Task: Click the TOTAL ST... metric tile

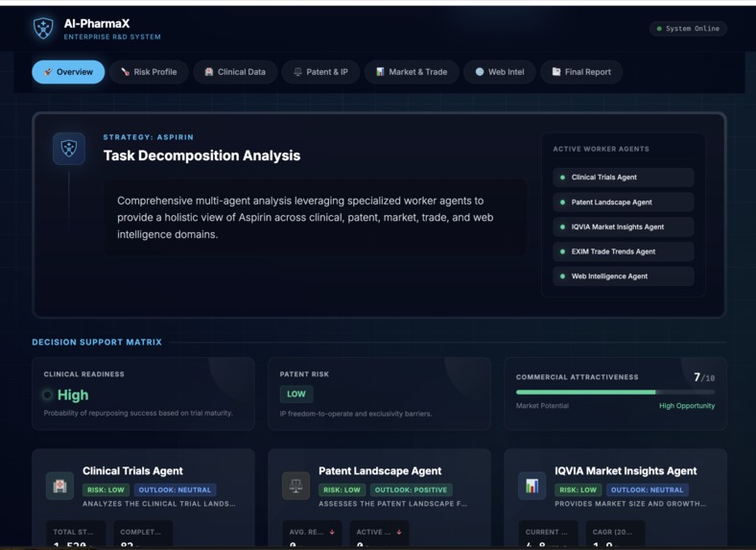Action: coord(76,535)
